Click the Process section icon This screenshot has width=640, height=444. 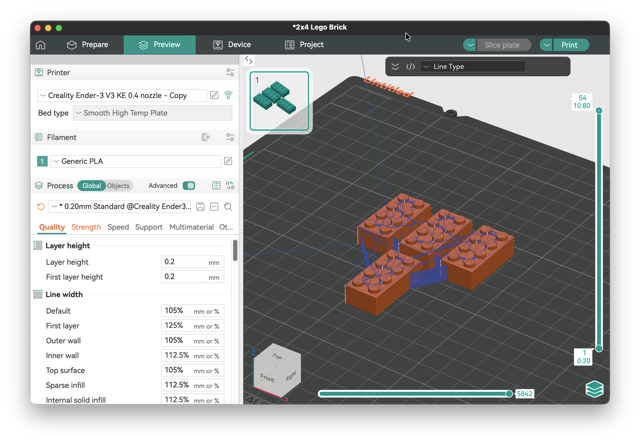39,186
